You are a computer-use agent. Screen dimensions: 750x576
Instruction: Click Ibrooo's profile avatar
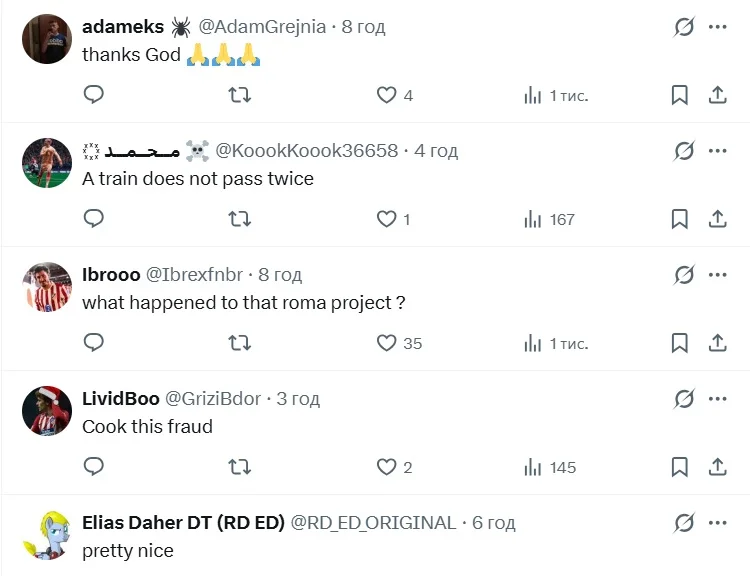pyautogui.click(x=47, y=287)
